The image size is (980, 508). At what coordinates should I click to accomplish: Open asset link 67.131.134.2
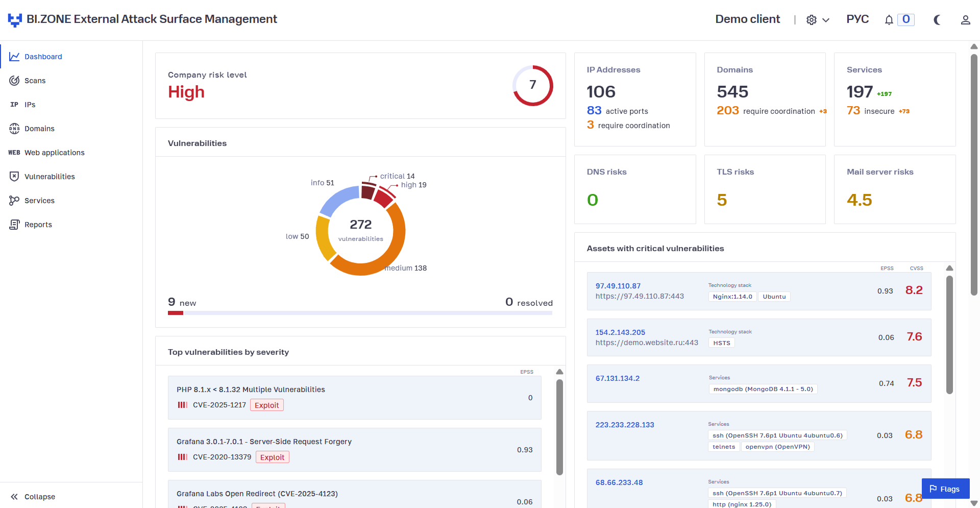618,378
